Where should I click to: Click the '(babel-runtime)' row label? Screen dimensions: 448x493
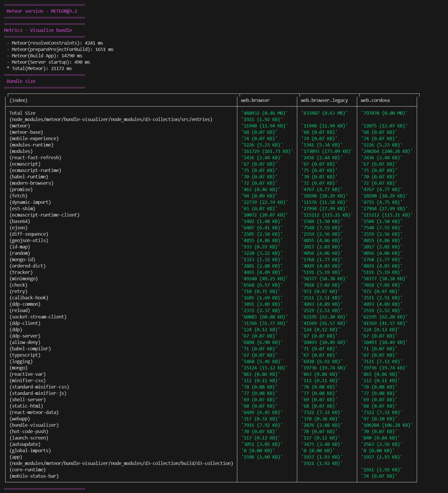pyautogui.click(x=29, y=177)
